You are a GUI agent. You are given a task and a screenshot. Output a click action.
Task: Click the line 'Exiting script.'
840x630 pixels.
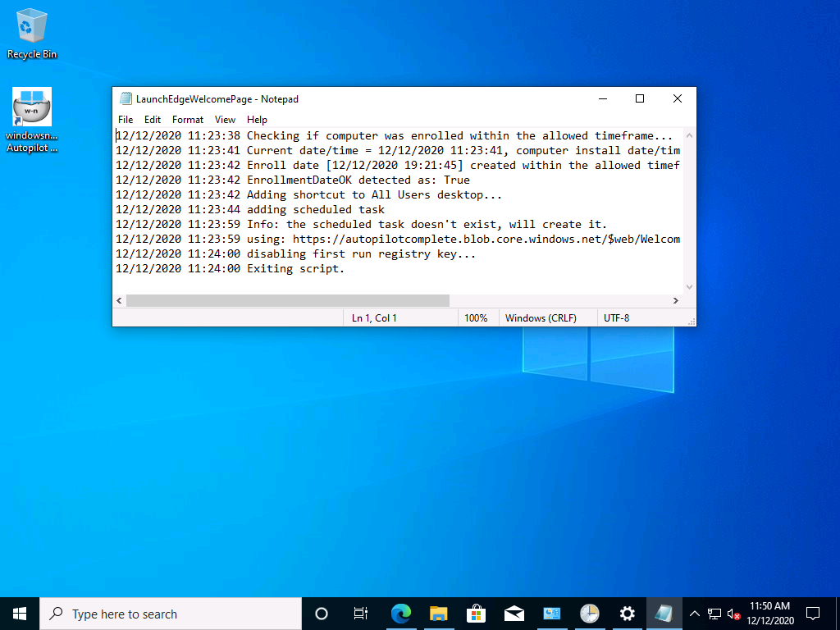tap(230, 268)
